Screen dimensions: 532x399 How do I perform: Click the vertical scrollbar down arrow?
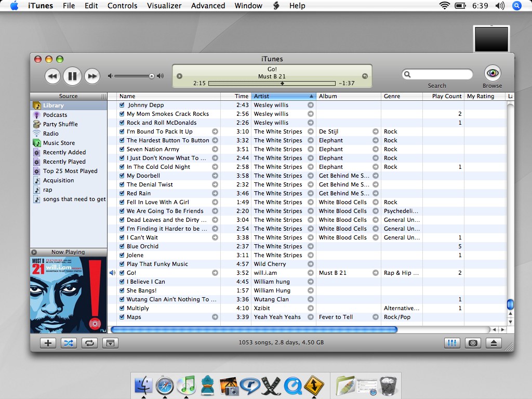[510, 322]
